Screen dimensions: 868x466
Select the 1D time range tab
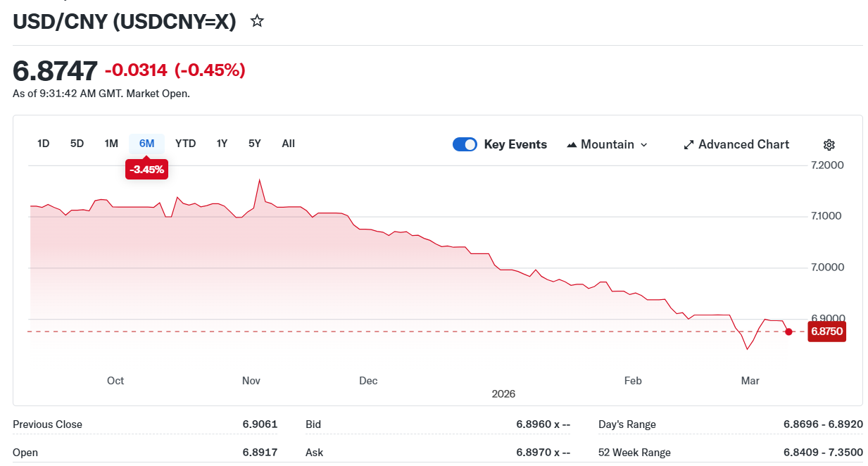43,144
